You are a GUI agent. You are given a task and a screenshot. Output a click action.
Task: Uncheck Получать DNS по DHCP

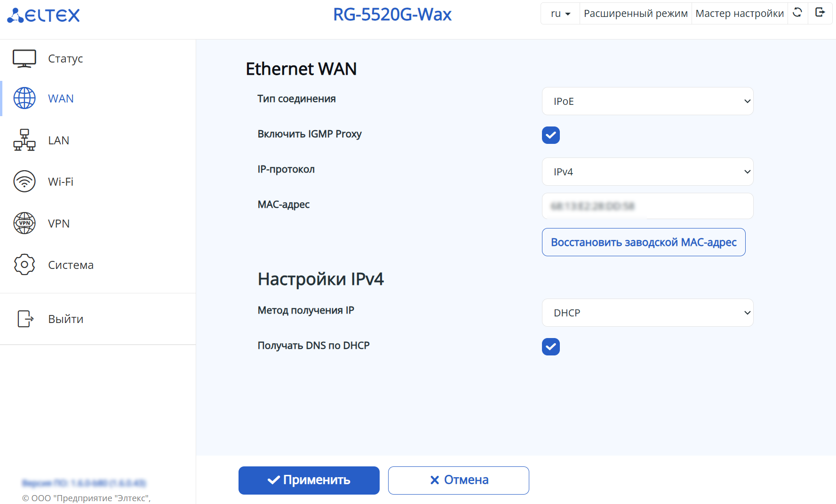pyautogui.click(x=550, y=347)
